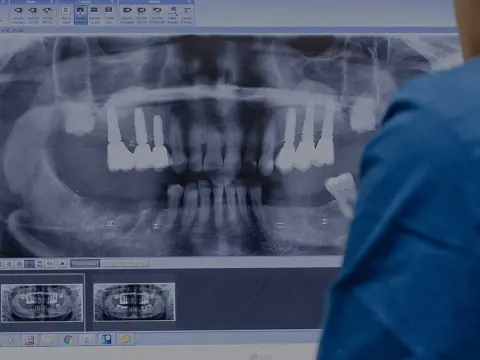Select the highlighted active tool in the ribbon
480x360 pixels.
point(80,14)
